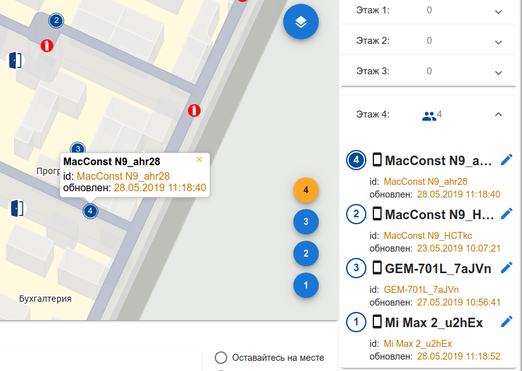Image resolution: width=522 pixels, height=371 pixels.
Task: Click the orange floor 4 button
Action: [306, 190]
